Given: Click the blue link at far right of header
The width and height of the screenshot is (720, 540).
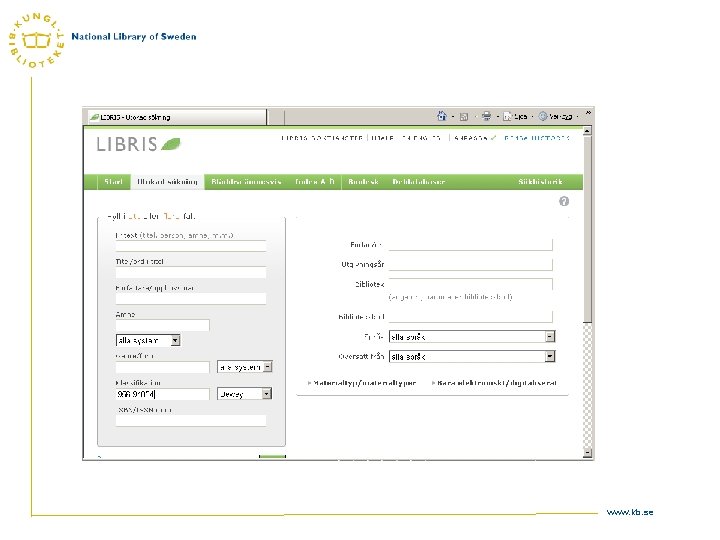Looking at the screenshot, I should 537,138.
